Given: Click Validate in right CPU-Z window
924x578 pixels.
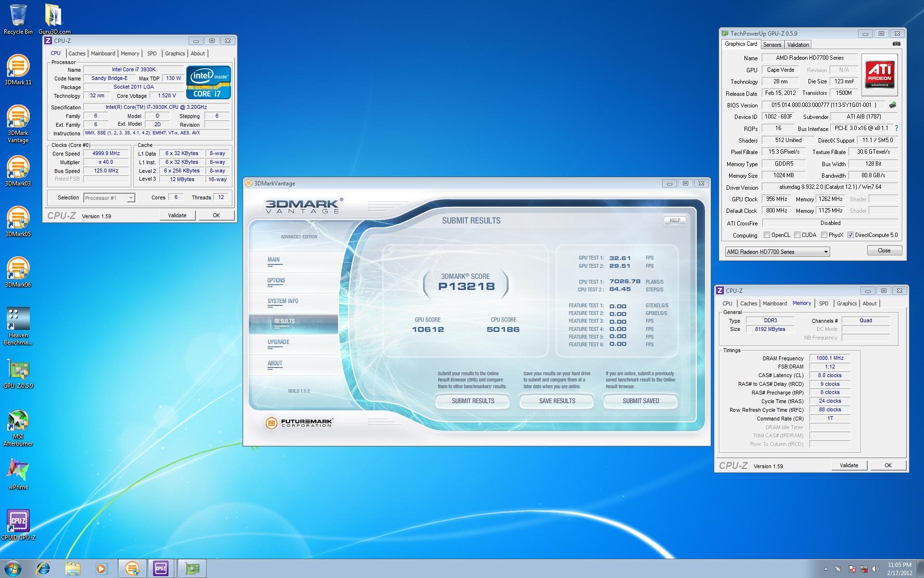Looking at the screenshot, I should click(x=849, y=465).
